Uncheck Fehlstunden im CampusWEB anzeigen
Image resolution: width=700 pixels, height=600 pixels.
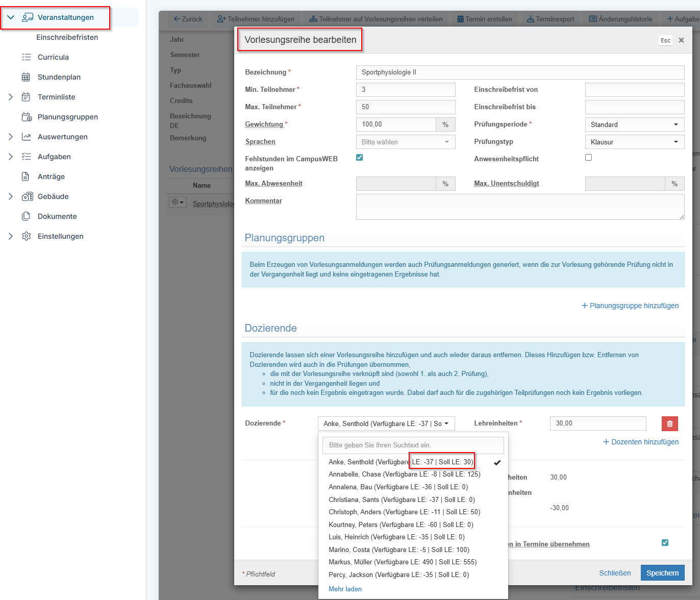(x=359, y=157)
